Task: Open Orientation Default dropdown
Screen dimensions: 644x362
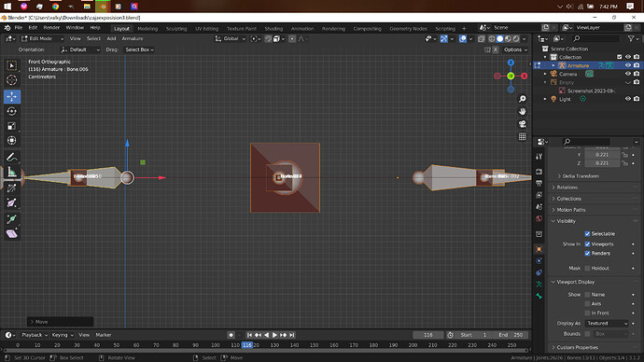Action: (80, 49)
